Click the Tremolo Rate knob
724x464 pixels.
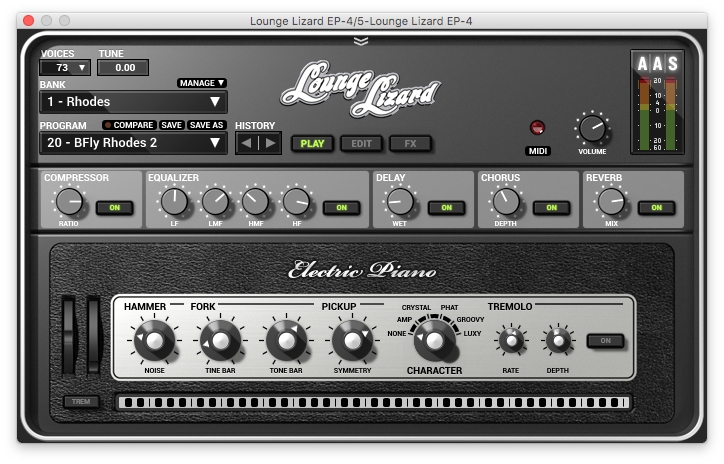[x=511, y=341]
